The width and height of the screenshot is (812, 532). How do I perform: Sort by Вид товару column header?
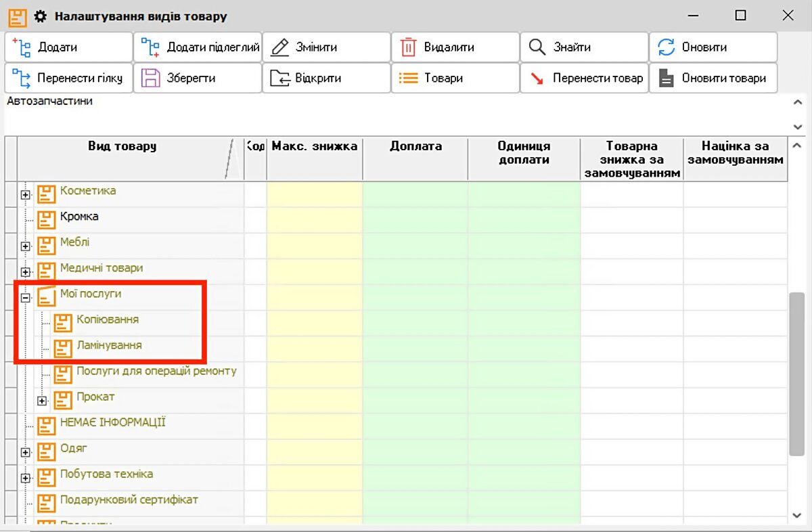tap(122, 146)
